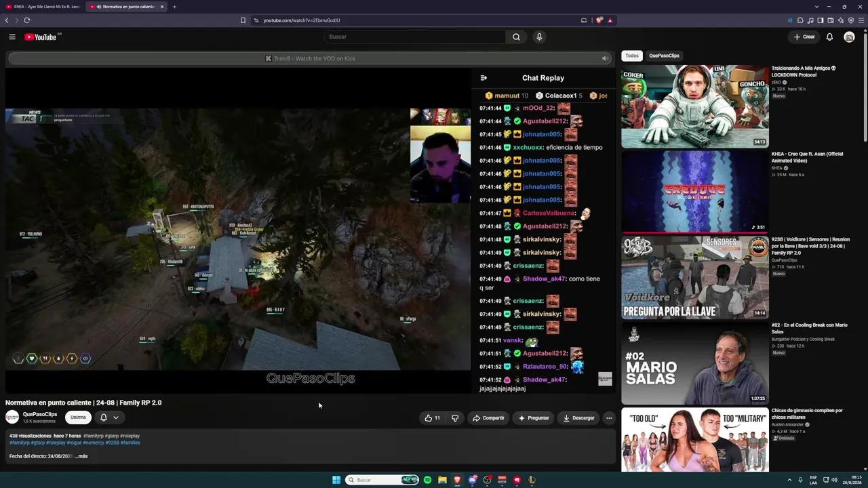The image size is (868, 488).
Task: Select the QuePasoClips filter chip
Action: coord(664,56)
